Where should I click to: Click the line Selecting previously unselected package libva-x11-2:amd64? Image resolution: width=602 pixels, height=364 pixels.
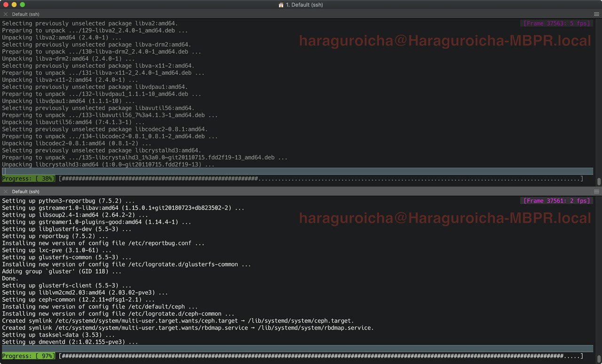click(98, 66)
